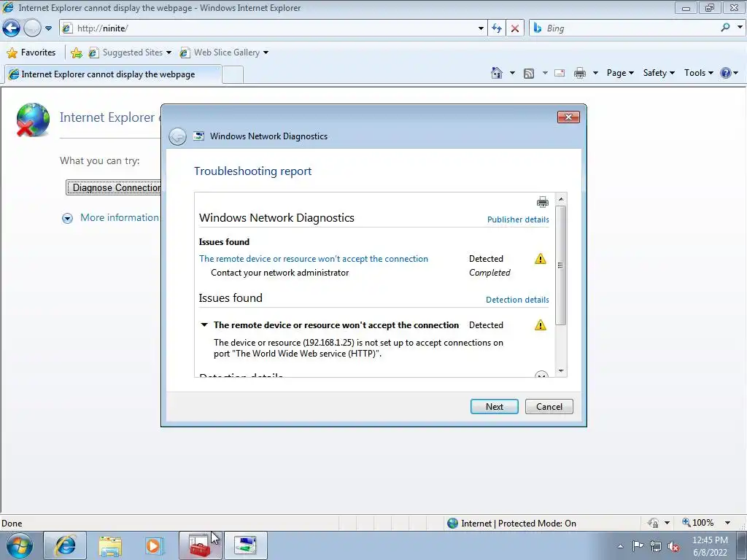Click the network tray icon
747x560 pixels.
tap(656, 547)
